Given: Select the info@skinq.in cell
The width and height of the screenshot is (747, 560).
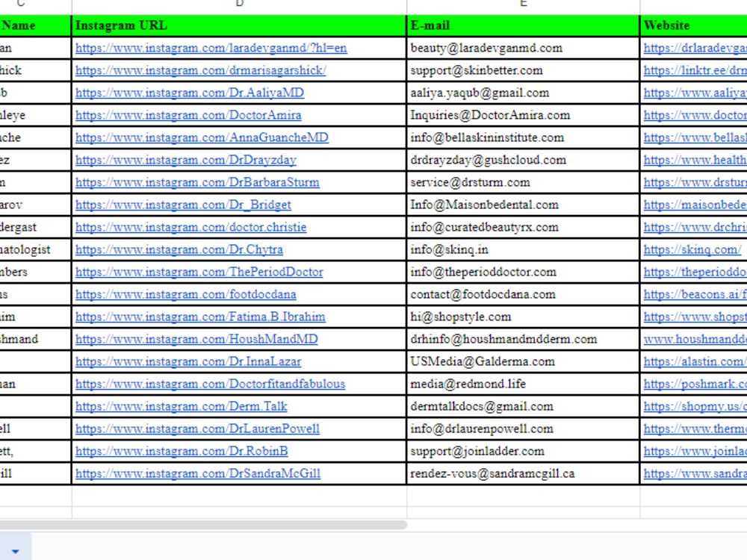Looking at the screenshot, I should pyautogui.click(x=523, y=249).
